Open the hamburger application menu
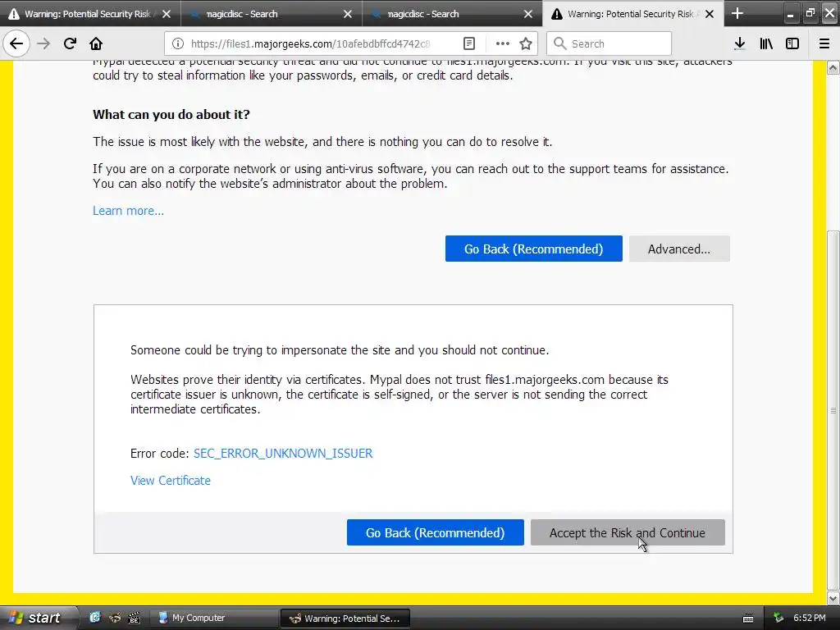The width and height of the screenshot is (840, 630). click(x=824, y=43)
